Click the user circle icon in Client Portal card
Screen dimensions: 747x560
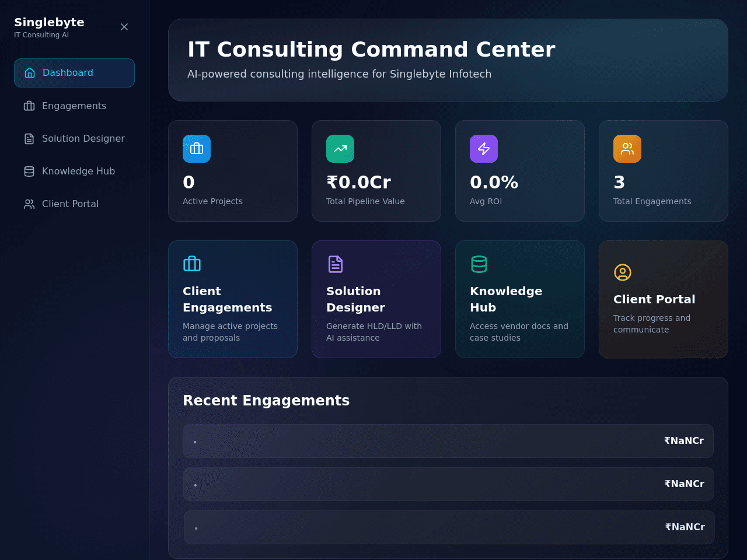pos(623,272)
